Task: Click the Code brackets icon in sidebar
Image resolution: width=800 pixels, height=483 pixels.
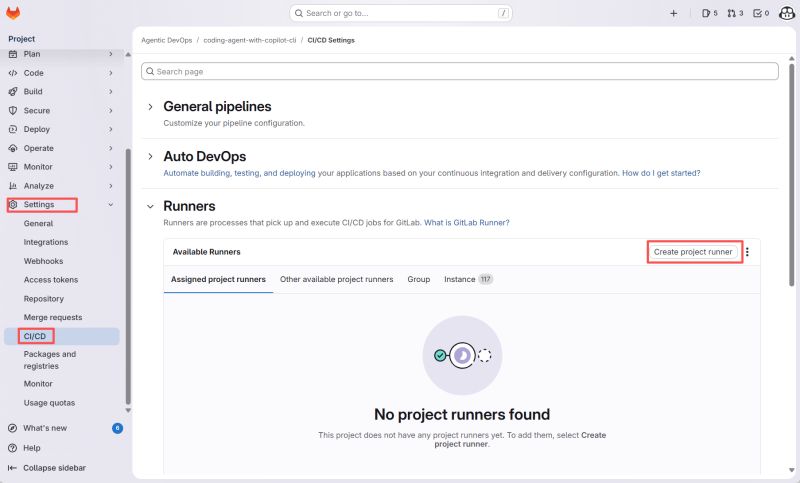Action: 13,73
